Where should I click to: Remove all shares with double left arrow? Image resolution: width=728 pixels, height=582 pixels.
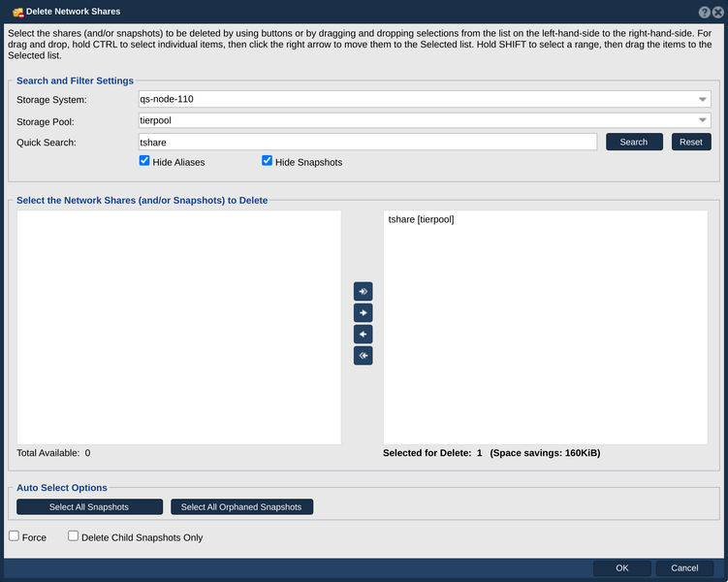click(364, 355)
